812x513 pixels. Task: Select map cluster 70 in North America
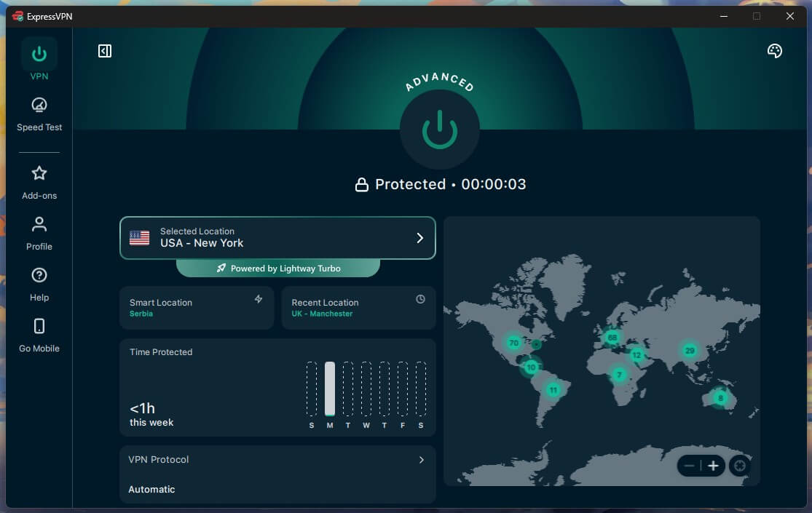[x=513, y=343]
